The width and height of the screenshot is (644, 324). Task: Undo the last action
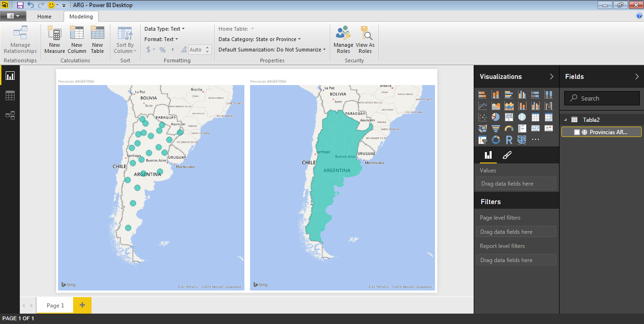(x=31, y=5)
